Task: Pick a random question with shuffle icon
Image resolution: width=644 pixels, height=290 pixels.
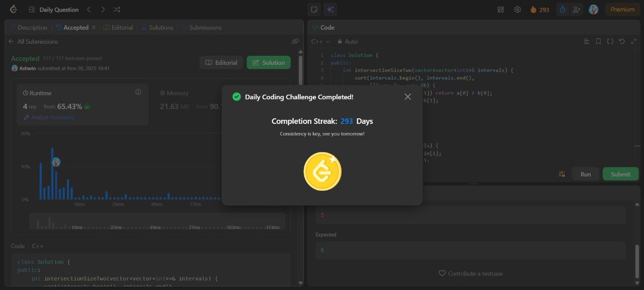Action: (x=117, y=10)
